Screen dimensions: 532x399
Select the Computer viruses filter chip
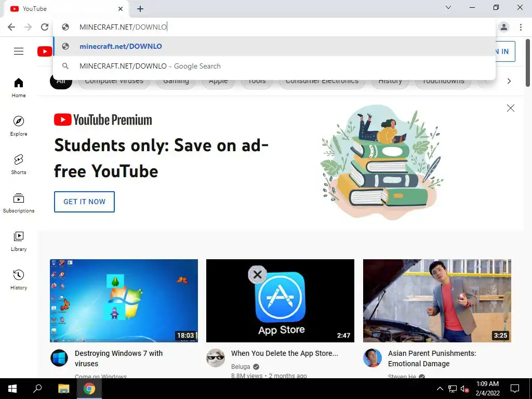pyautogui.click(x=114, y=83)
